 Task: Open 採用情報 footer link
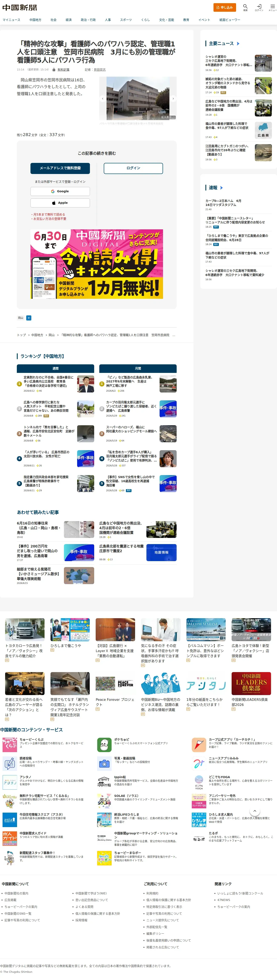click(x=81, y=920)
